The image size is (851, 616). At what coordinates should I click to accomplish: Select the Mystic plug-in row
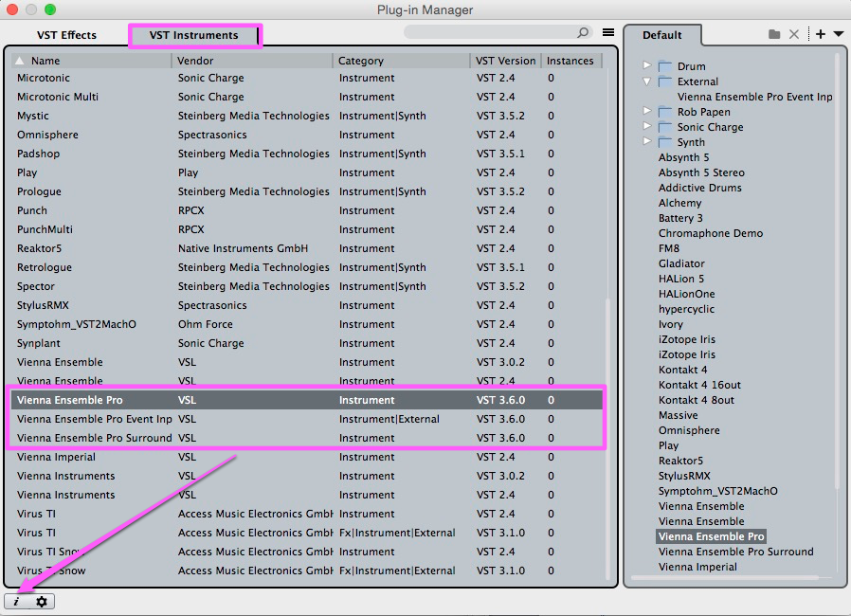click(307, 116)
